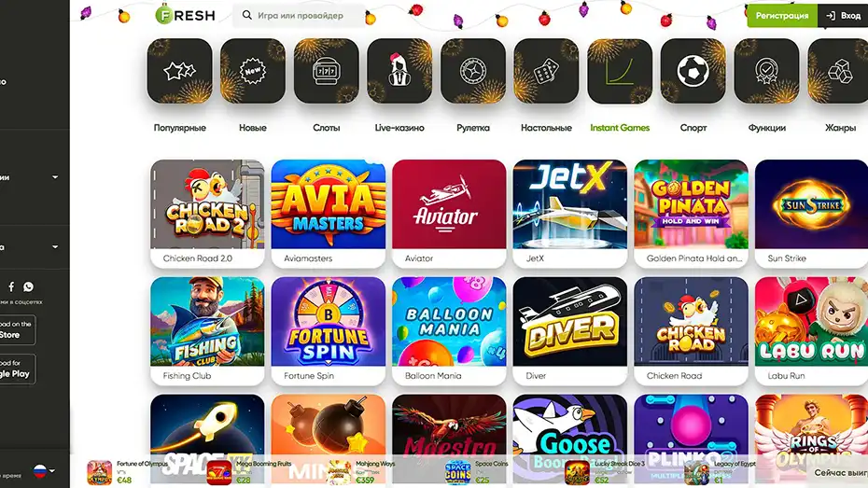Screen dimensions: 868x488
Task: Select the Спорт soccer ball icon
Action: click(x=693, y=71)
